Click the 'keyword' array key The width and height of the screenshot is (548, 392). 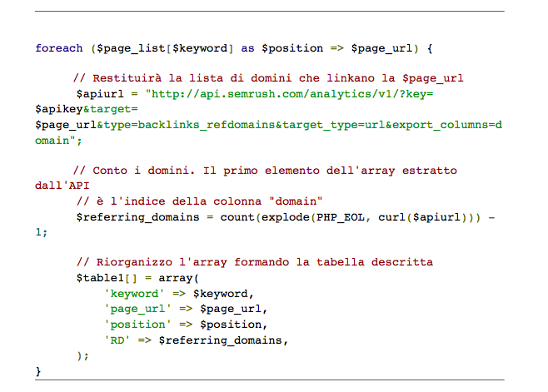pos(134,294)
